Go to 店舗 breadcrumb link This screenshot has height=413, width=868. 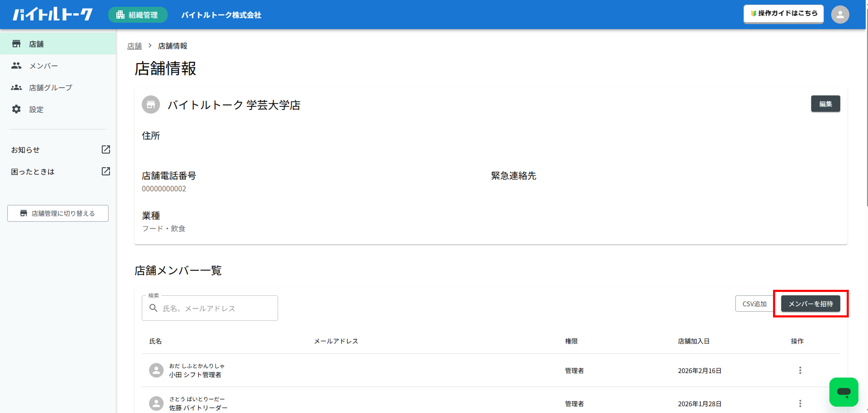[x=134, y=46]
